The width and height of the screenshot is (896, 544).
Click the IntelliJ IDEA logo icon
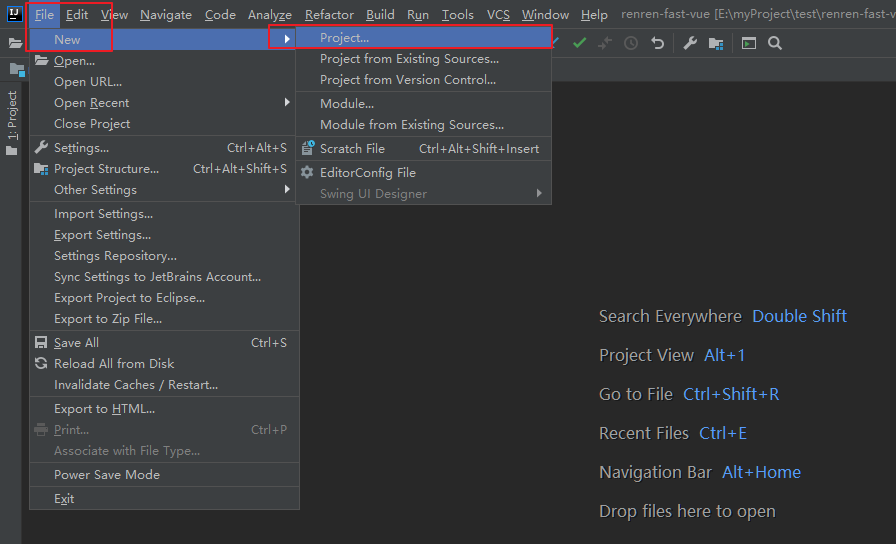tap(14, 14)
